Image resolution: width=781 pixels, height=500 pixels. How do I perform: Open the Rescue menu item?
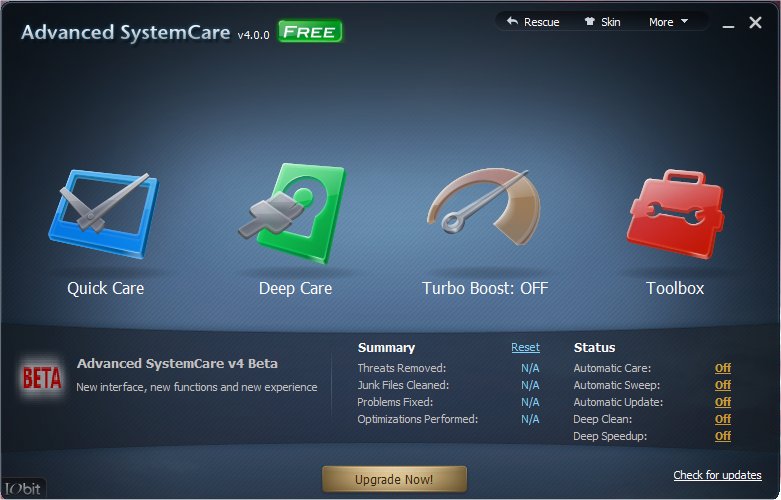(533, 22)
